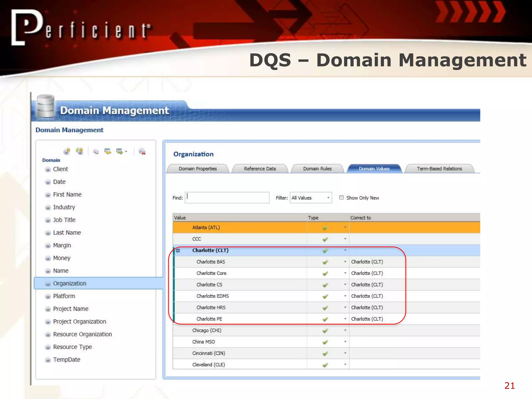
Task: Select the Date domain bullet icon
Action: click(48, 182)
